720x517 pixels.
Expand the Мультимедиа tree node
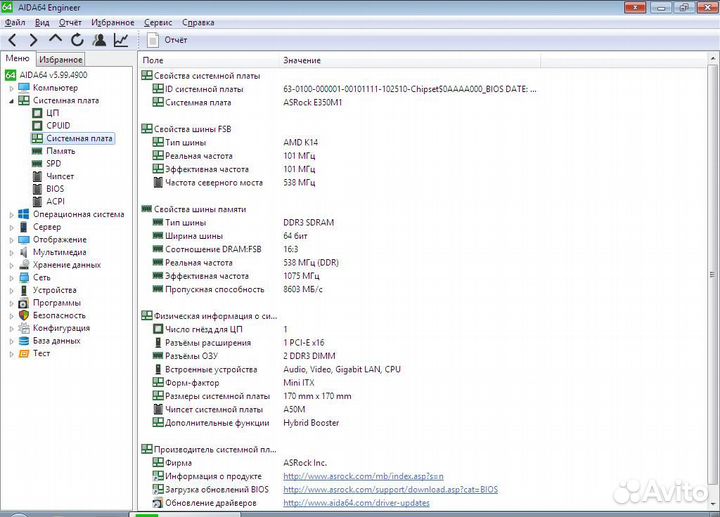click(11, 253)
